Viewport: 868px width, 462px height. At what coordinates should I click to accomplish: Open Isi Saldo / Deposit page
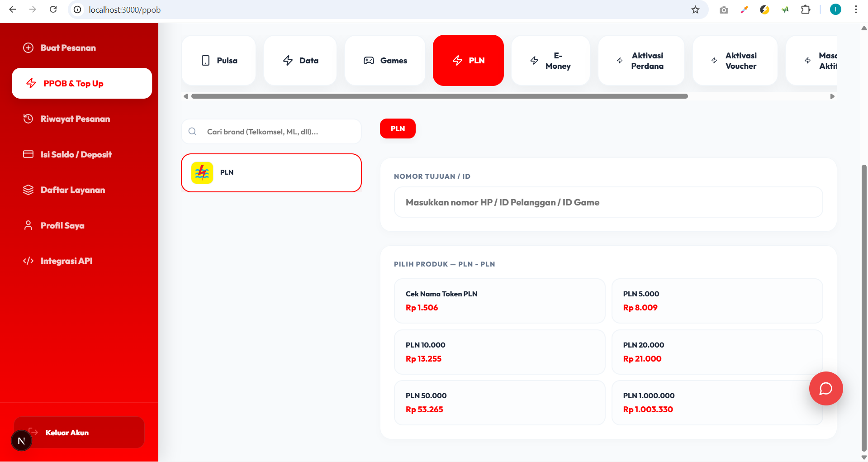pyautogui.click(x=76, y=154)
